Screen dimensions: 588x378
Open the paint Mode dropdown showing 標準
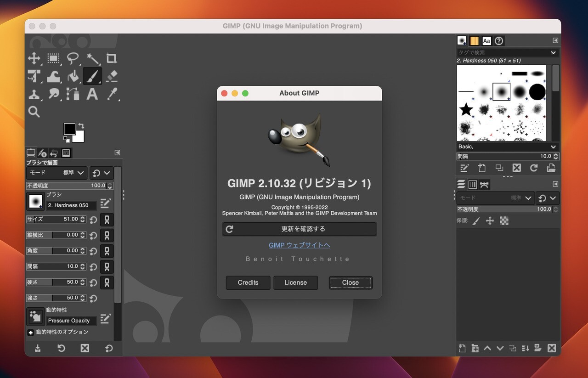click(x=57, y=173)
